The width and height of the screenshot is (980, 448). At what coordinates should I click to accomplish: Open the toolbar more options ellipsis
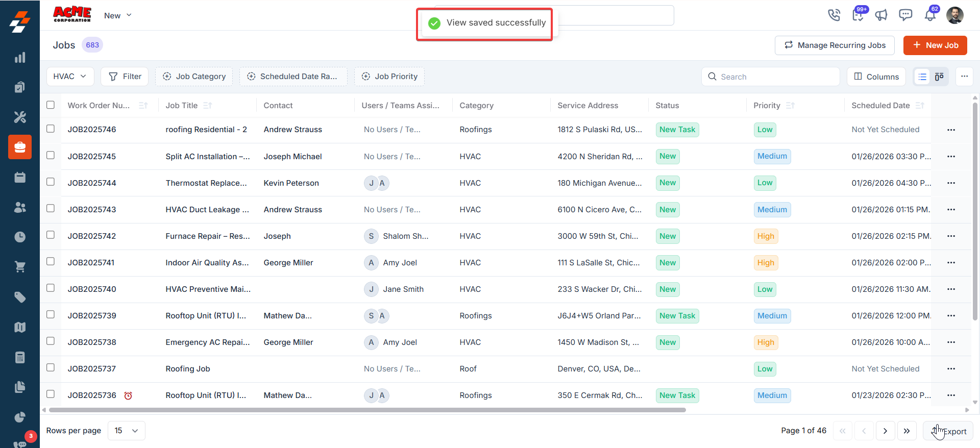click(x=964, y=77)
